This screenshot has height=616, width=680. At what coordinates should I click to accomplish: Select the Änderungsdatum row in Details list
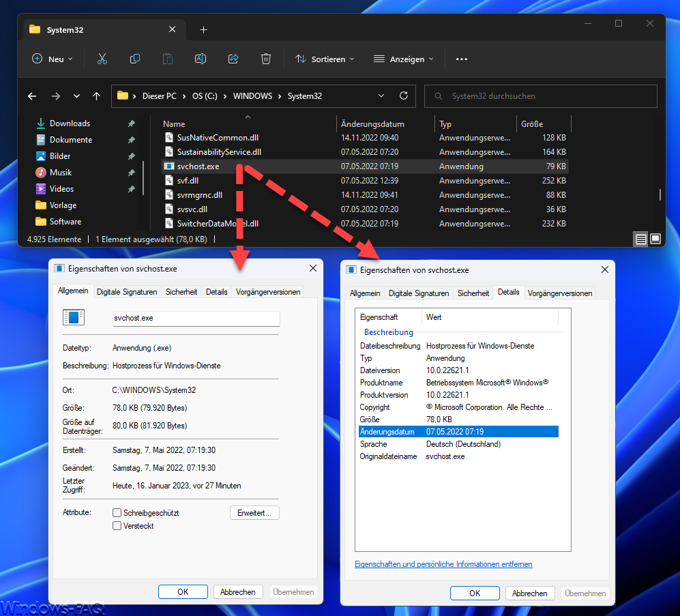click(459, 432)
